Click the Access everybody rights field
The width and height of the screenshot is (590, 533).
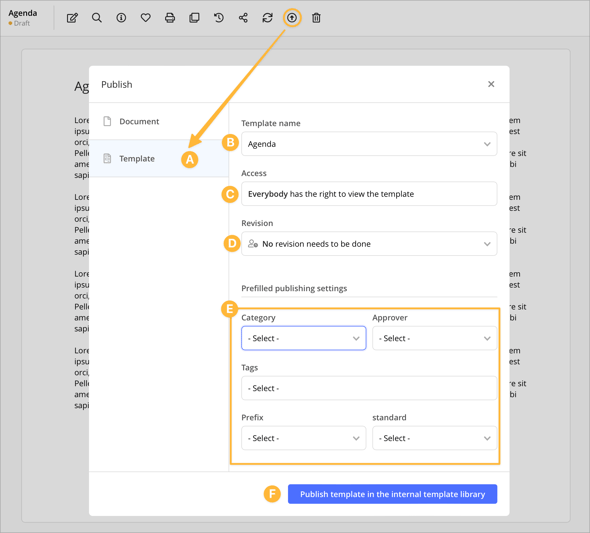[369, 194]
